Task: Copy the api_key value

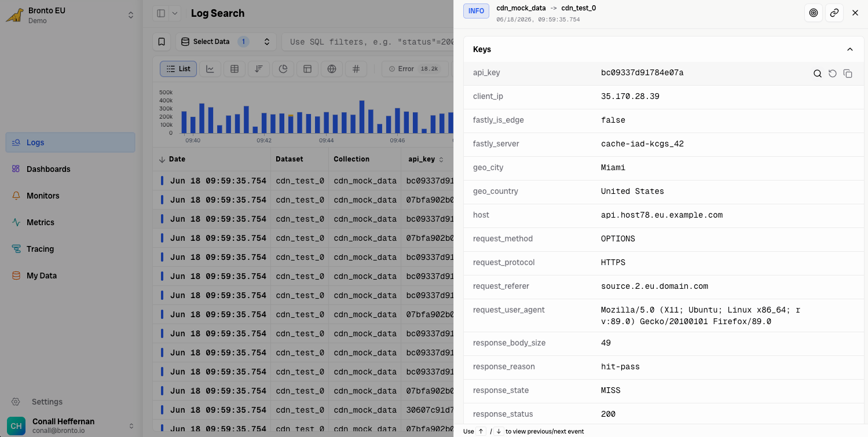Action: (x=848, y=74)
